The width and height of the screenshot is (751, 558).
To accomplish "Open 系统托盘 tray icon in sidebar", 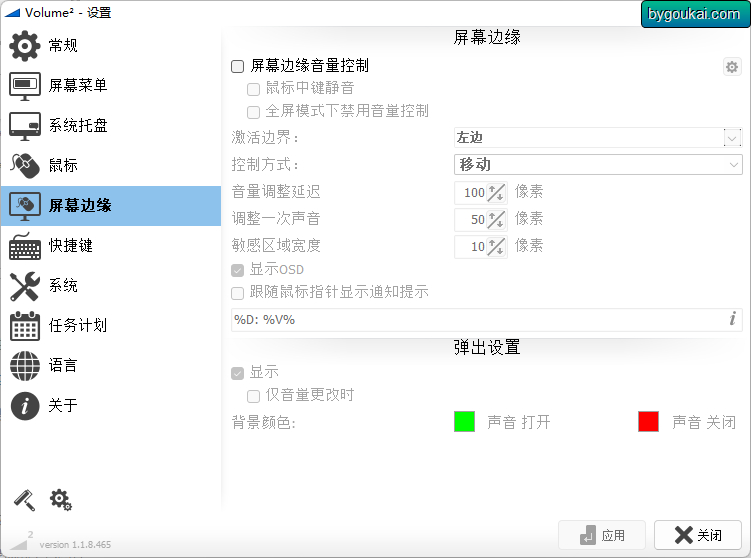I will point(24,126).
